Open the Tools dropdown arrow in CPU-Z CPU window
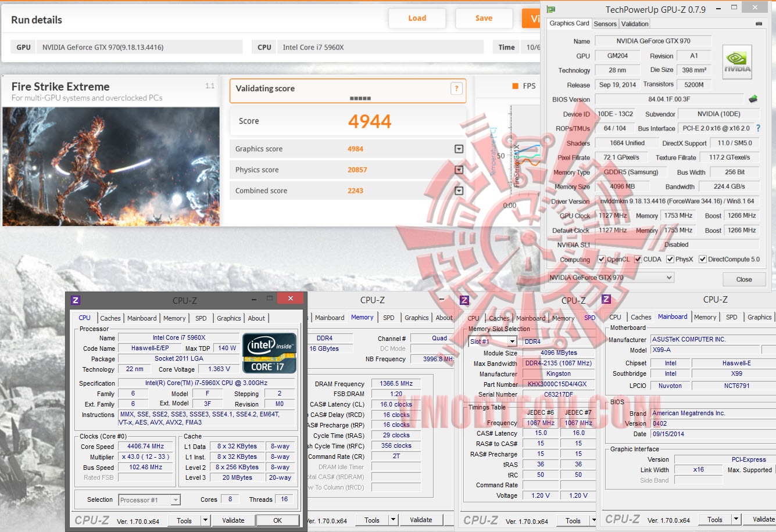The image size is (776, 532). tap(205, 520)
